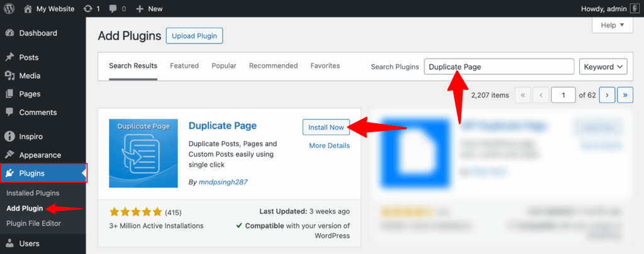Screen dimensions: 644x254
Task: Click the 3+ Million Active Installations text
Action: point(156,226)
